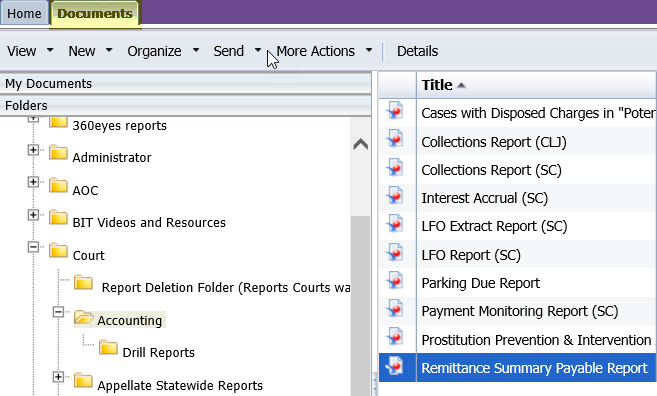
Task: Open the Send menu
Action: click(228, 51)
